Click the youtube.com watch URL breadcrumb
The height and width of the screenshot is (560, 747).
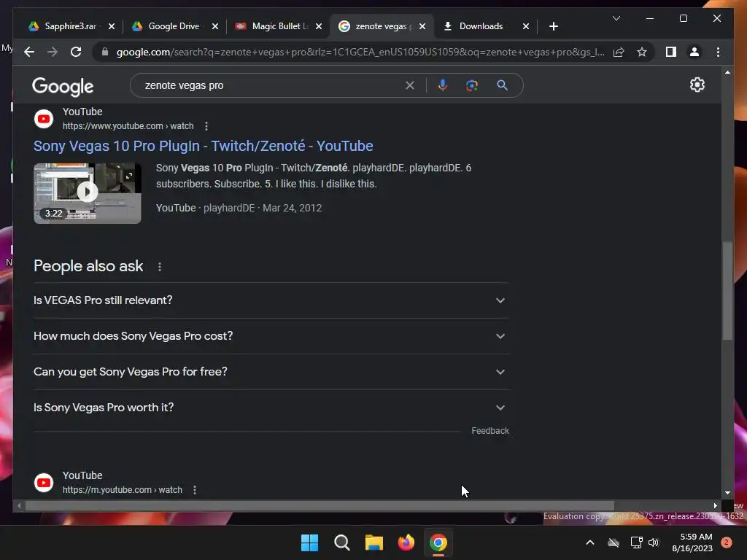point(128,126)
